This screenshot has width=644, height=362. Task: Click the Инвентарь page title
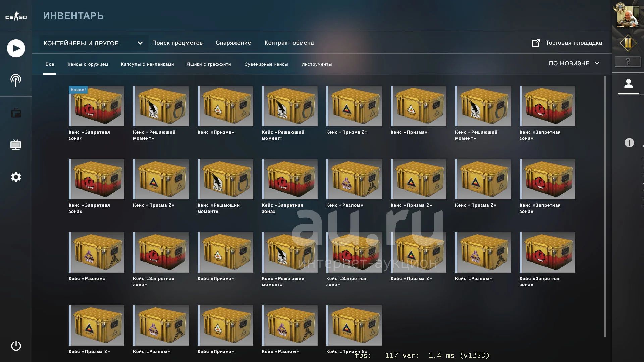coord(73,16)
